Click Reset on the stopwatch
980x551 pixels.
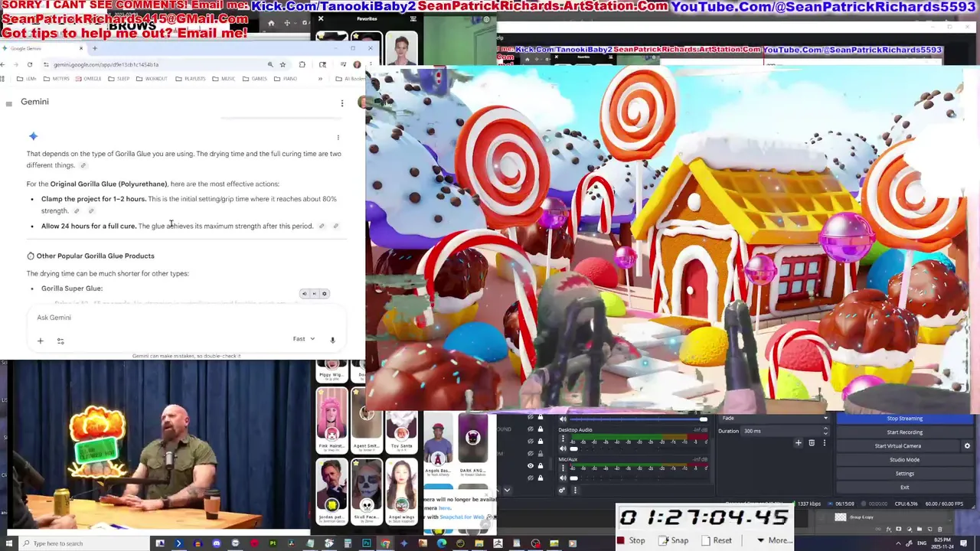[x=717, y=540]
